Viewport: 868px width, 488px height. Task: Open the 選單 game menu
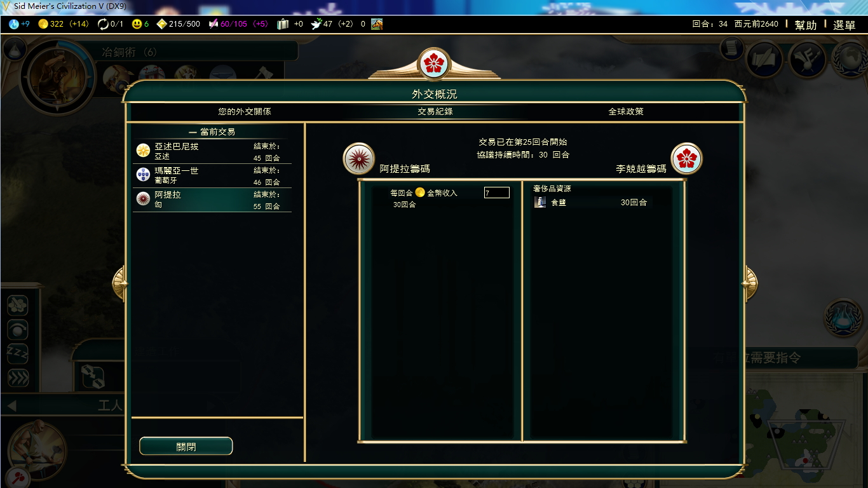(x=844, y=25)
